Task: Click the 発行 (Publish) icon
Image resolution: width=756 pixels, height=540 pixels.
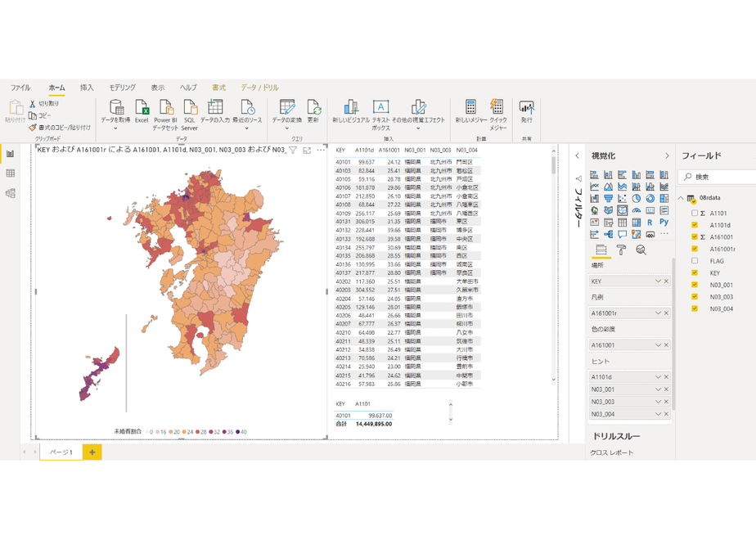Action: click(x=527, y=107)
